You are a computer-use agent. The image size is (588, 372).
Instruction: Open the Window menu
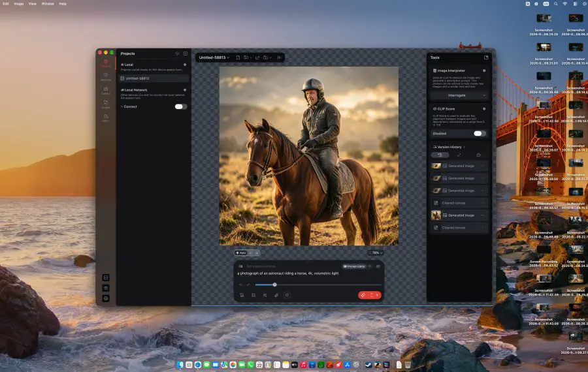(48, 4)
